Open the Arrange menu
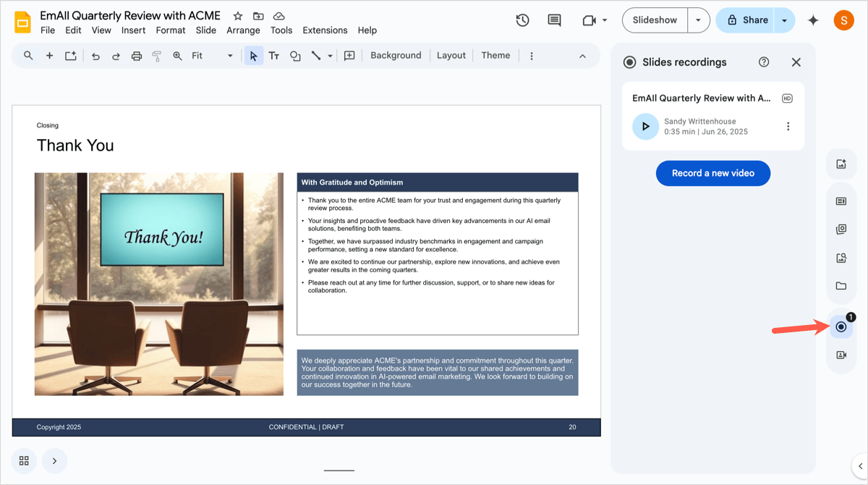868x485 pixels. tap(243, 30)
